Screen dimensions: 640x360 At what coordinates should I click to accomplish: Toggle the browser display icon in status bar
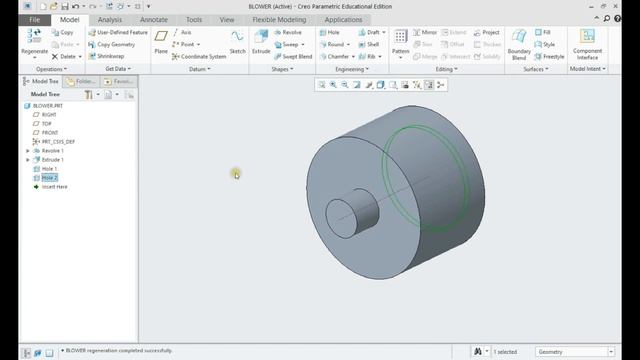click(x=38, y=353)
